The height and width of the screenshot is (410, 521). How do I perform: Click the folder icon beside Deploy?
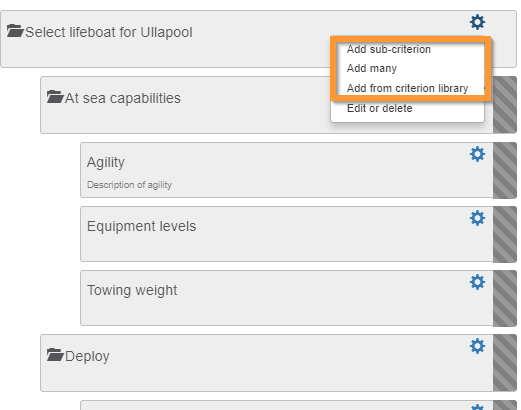[x=55, y=355]
